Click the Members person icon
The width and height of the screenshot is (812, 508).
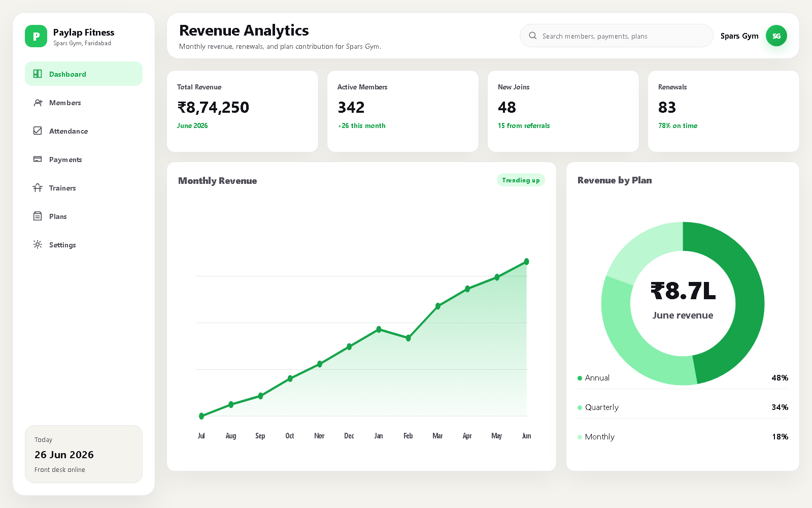pyautogui.click(x=38, y=102)
